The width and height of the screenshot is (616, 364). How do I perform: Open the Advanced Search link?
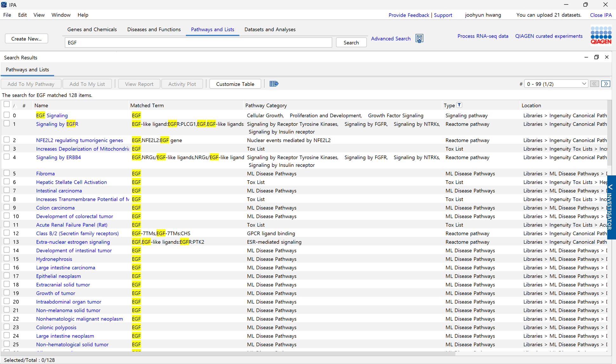pos(391,39)
